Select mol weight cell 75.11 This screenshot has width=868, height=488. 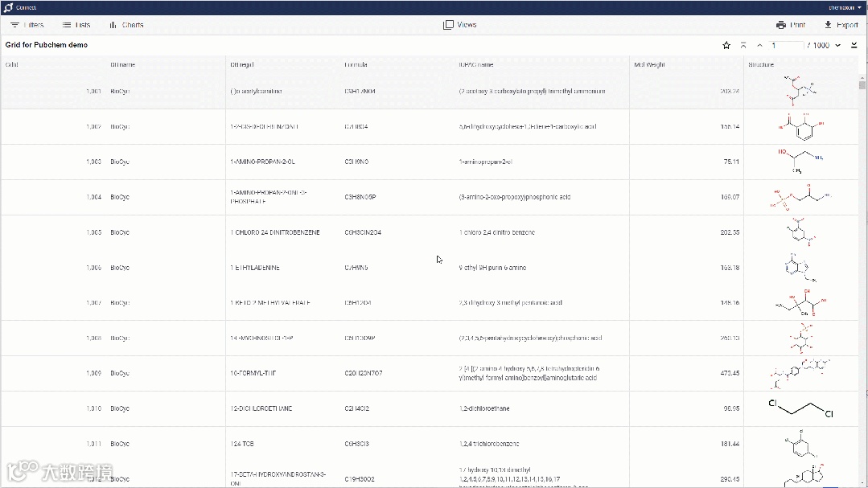click(x=731, y=162)
